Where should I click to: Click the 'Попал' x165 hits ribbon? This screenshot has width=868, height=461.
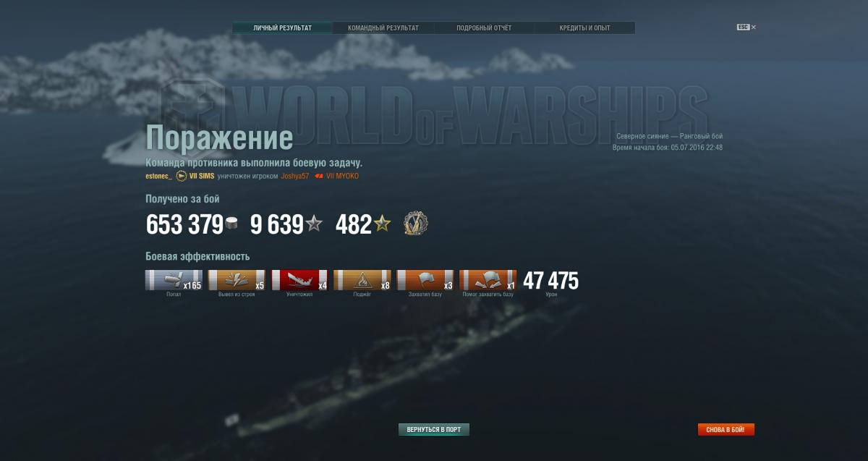click(174, 280)
